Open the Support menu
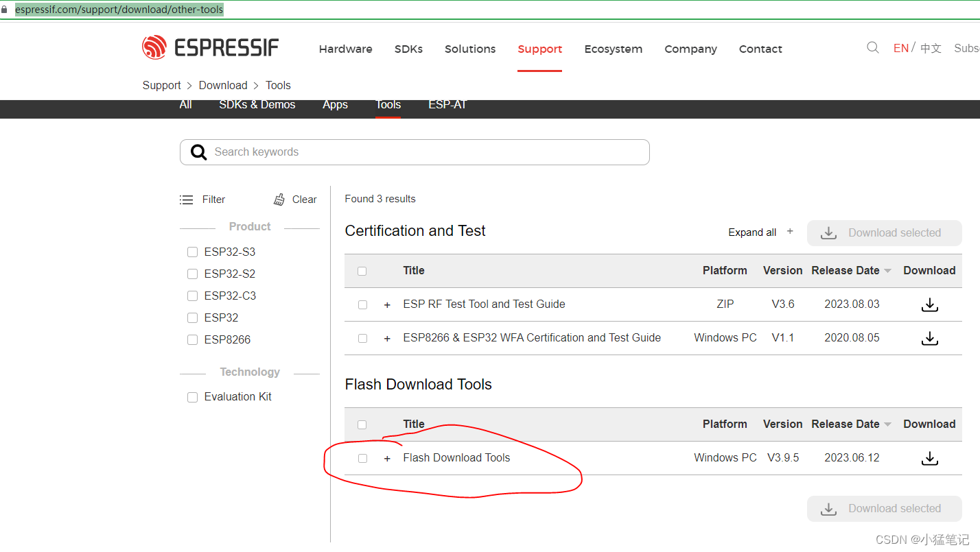Image resolution: width=980 pixels, height=552 pixels. click(x=539, y=49)
